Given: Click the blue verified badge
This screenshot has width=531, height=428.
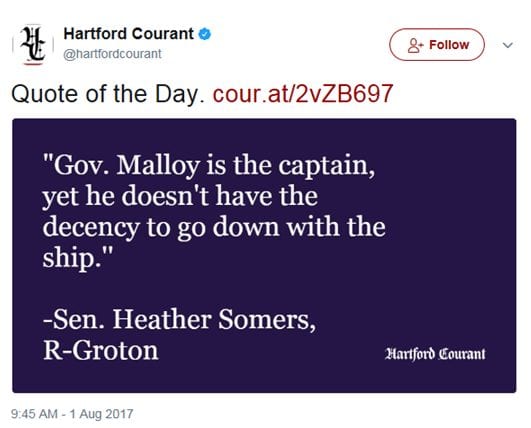Looking at the screenshot, I should (205, 34).
